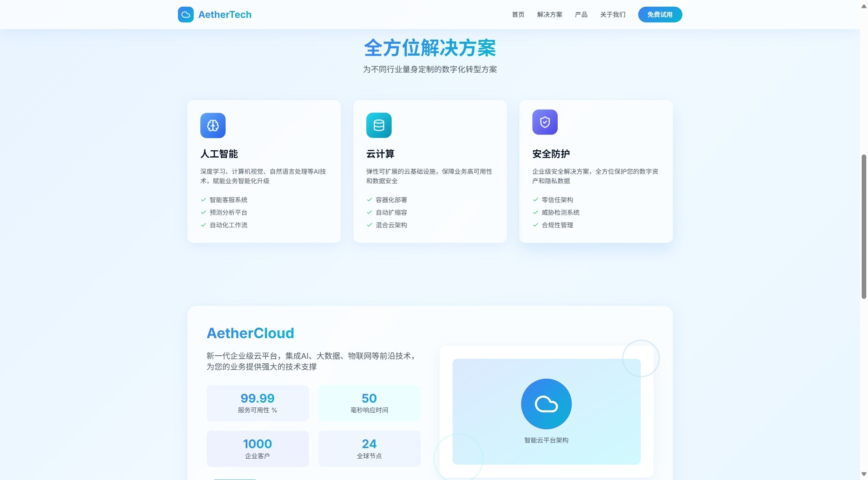
Task: Click the database icon on 云计算 card
Action: click(379, 125)
